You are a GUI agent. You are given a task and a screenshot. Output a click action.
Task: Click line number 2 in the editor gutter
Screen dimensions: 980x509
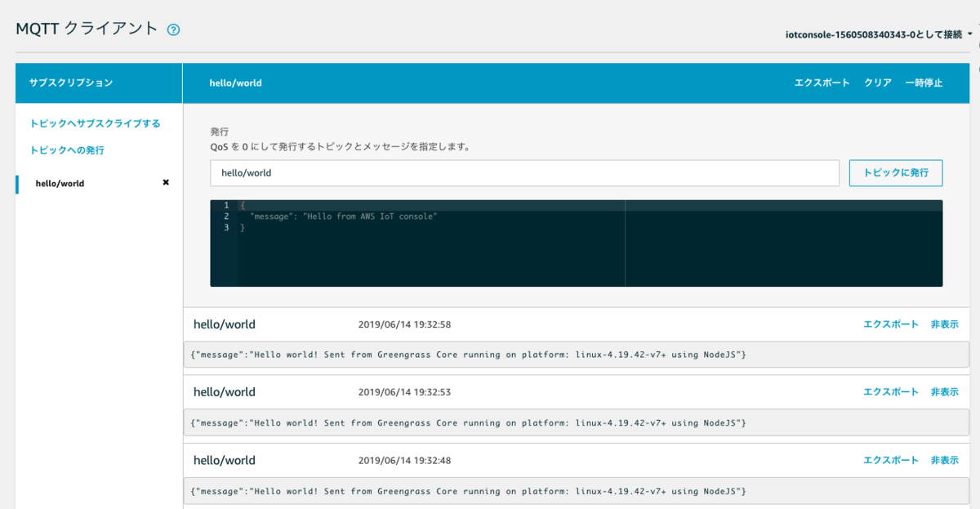click(225, 217)
